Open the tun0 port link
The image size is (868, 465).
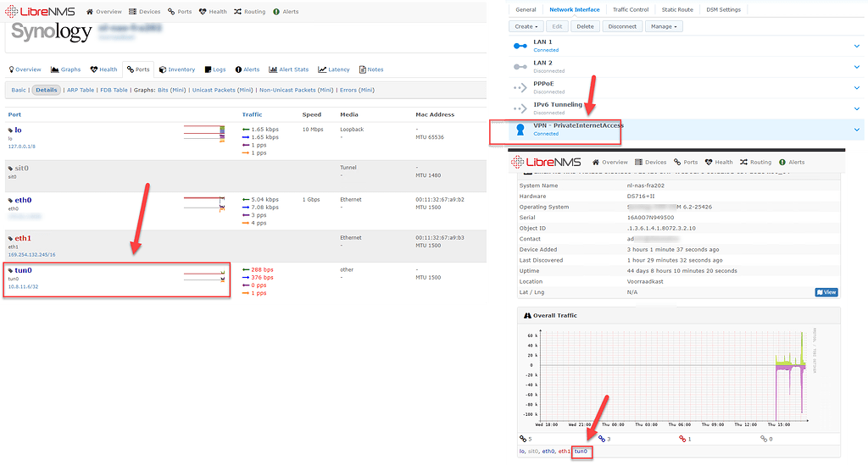click(x=23, y=270)
